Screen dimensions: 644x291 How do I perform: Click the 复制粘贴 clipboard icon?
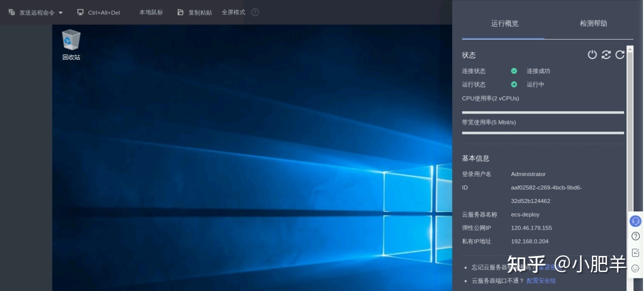click(x=180, y=12)
